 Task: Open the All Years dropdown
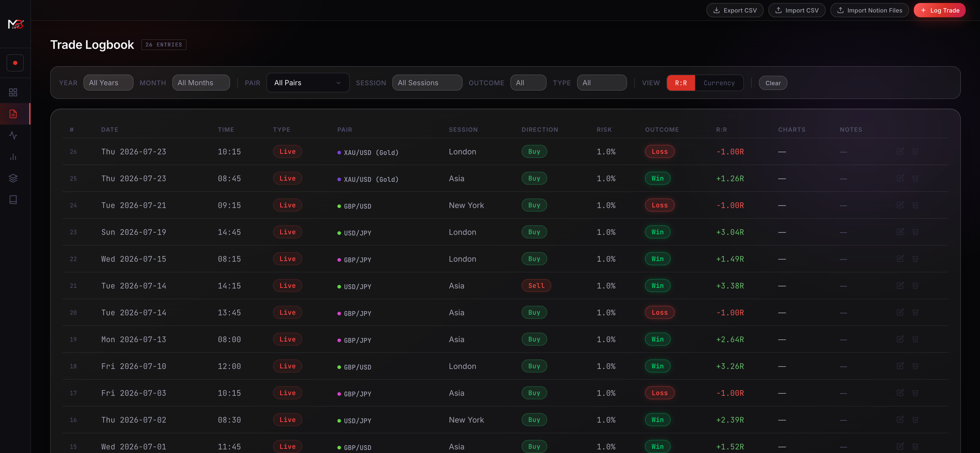[x=108, y=83]
